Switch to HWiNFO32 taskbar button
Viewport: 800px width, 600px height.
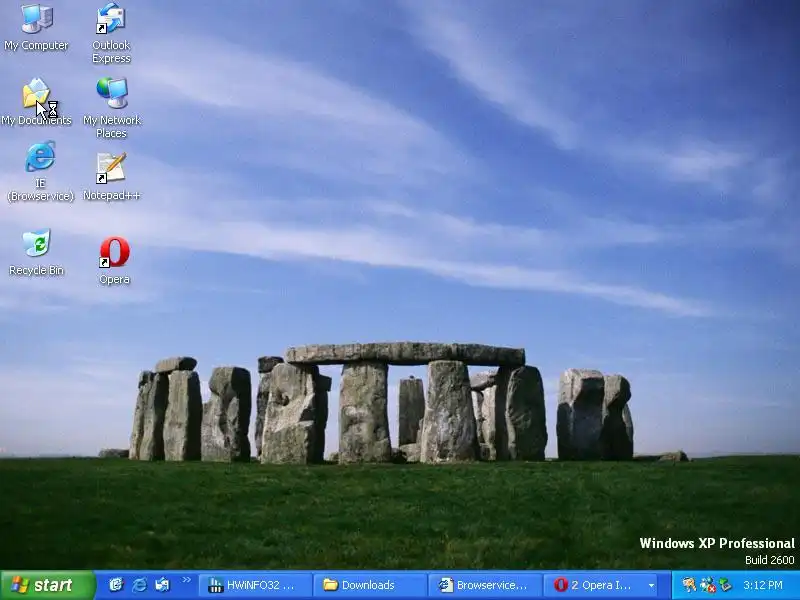[x=255, y=585]
